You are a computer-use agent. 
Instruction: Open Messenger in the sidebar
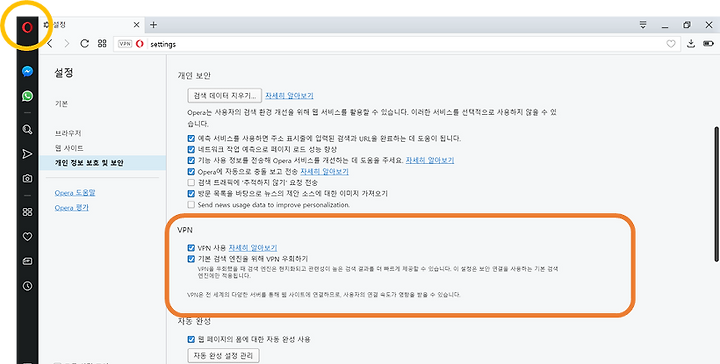(28, 72)
